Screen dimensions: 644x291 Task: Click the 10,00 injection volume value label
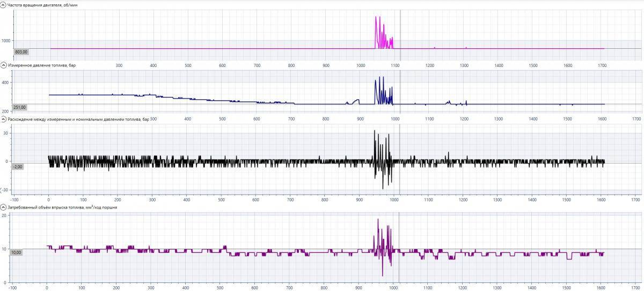pos(16,252)
